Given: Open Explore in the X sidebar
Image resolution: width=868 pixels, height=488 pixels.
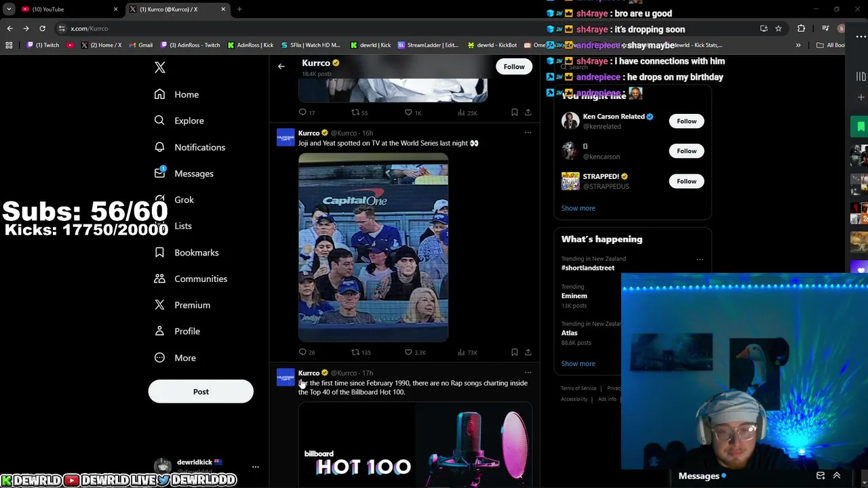Looking at the screenshot, I should (x=179, y=121).
